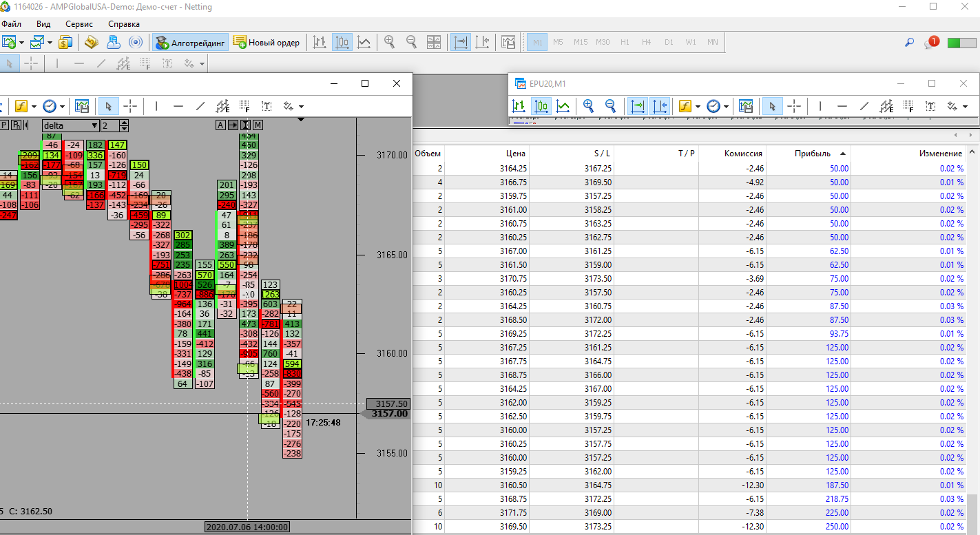Select Fibonacci tool in the delta chart window

point(244,106)
